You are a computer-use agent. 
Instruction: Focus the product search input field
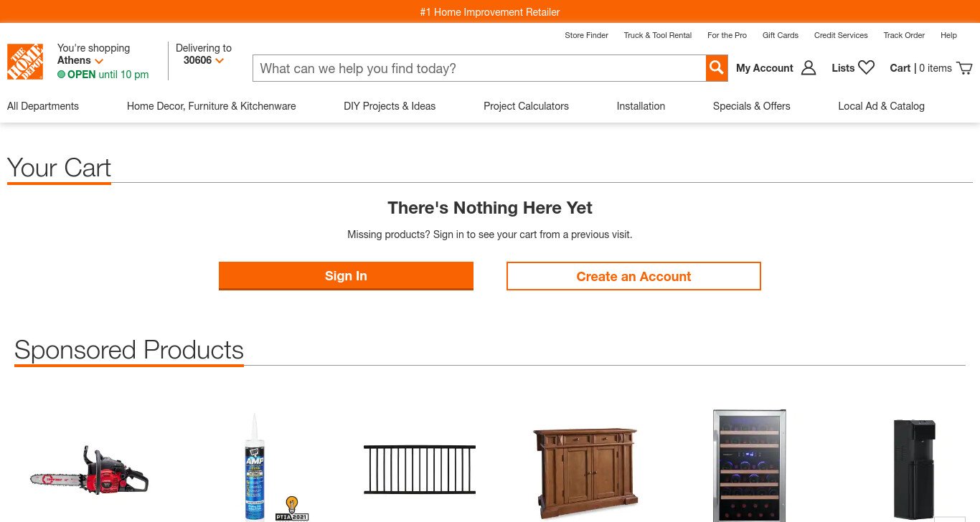pos(479,68)
